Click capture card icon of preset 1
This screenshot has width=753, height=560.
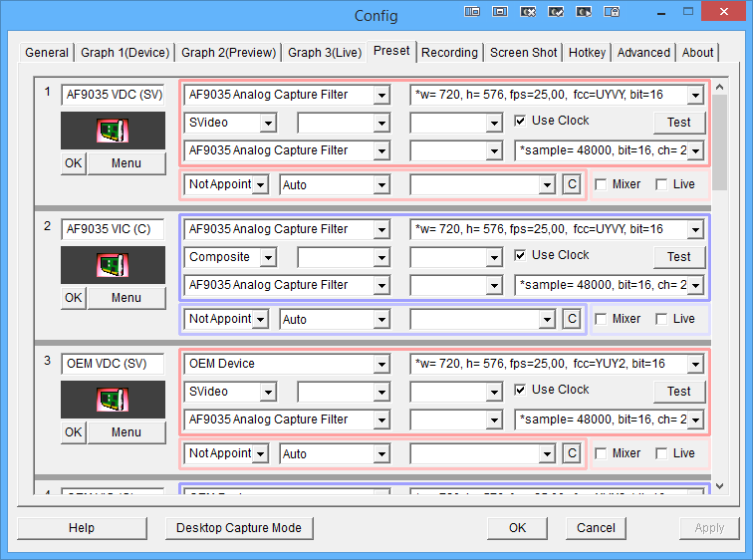(x=113, y=131)
